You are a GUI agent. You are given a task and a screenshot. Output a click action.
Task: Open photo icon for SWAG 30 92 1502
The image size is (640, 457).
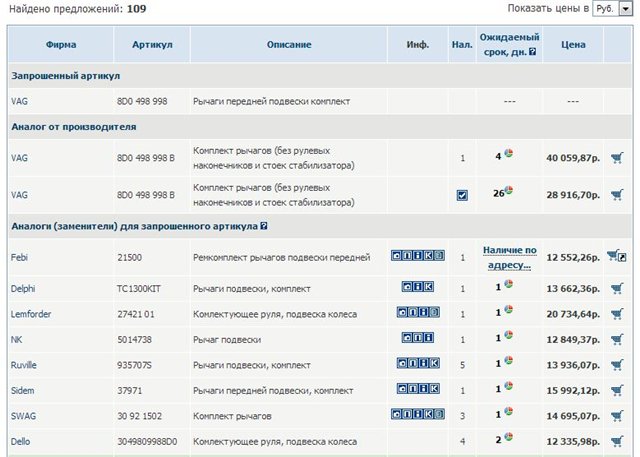point(396,414)
